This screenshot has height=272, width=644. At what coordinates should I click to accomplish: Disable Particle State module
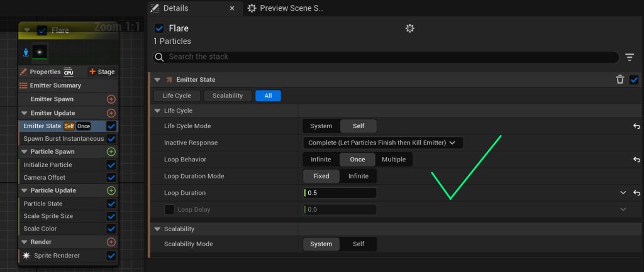[111, 204]
